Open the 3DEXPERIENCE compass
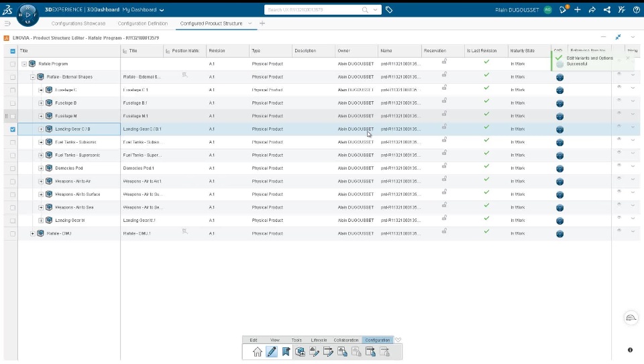Screen dimensions: 644x364 pyautogui.click(x=28, y=15)
